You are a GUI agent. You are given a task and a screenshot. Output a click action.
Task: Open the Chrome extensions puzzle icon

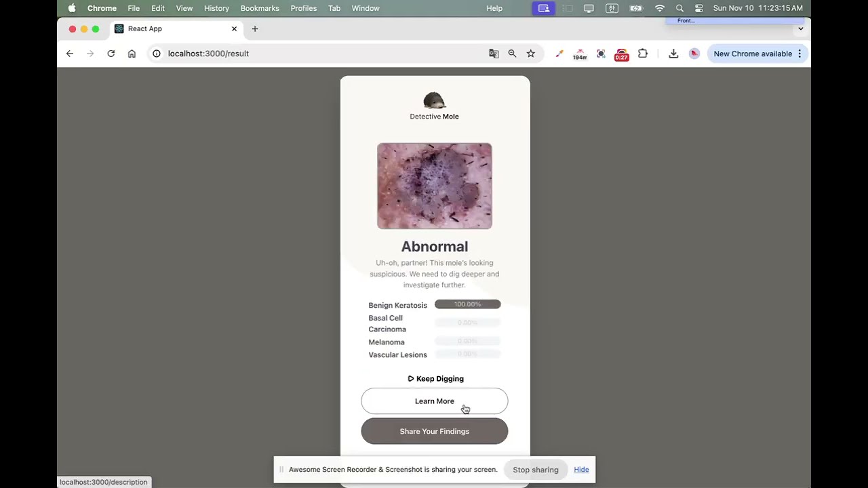tap(643, 54)
